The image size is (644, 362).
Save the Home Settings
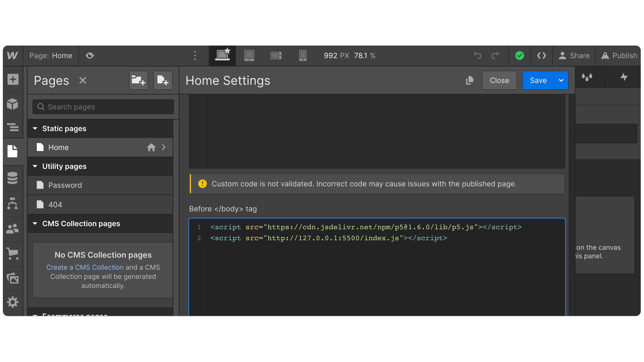click(538, 80)
